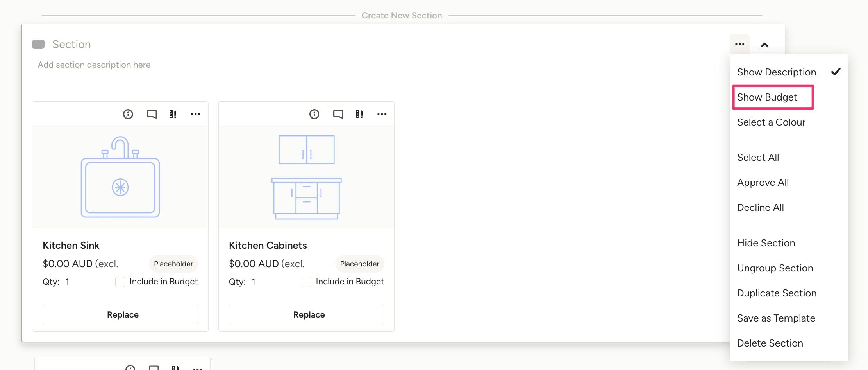
Task: Choose Duplicate Section from the menu
Action: tap(777, 293)
